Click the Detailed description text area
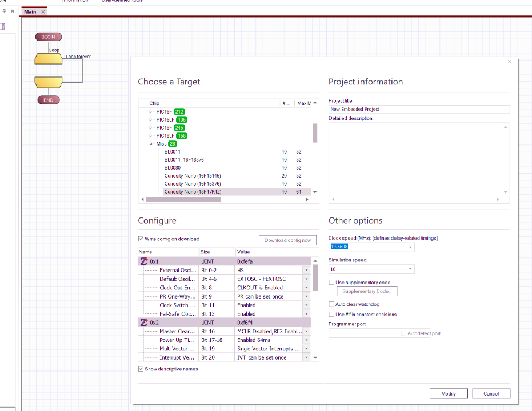 tap(419, 163)
